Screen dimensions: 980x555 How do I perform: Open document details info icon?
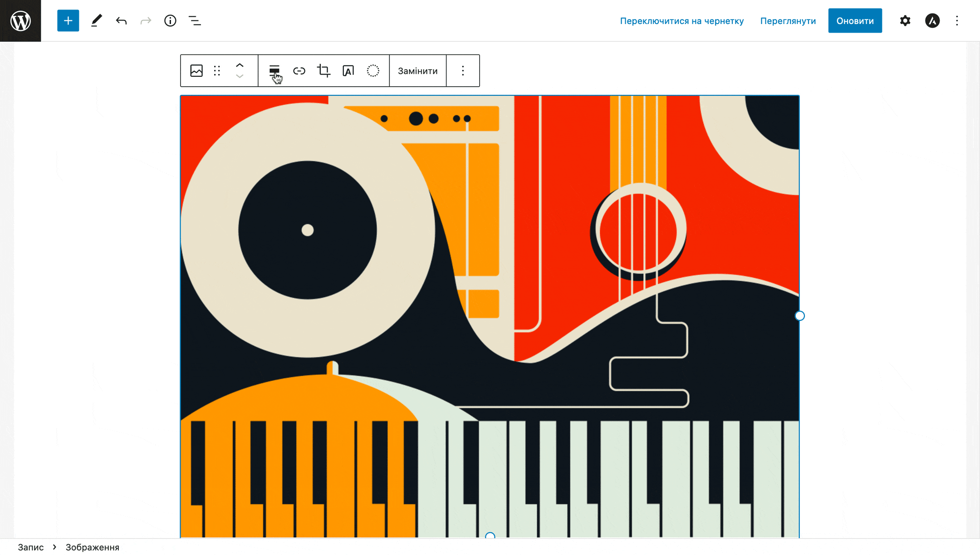coord(170,20)
